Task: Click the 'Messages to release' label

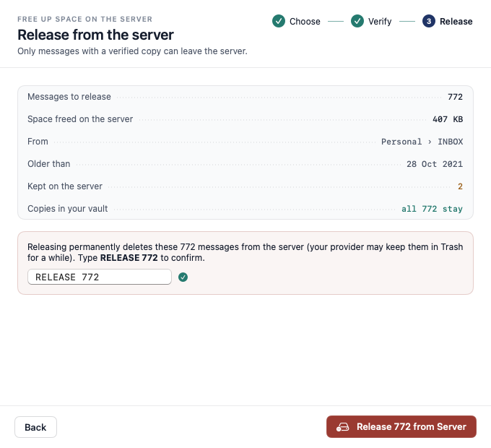Action: [69, 97]
